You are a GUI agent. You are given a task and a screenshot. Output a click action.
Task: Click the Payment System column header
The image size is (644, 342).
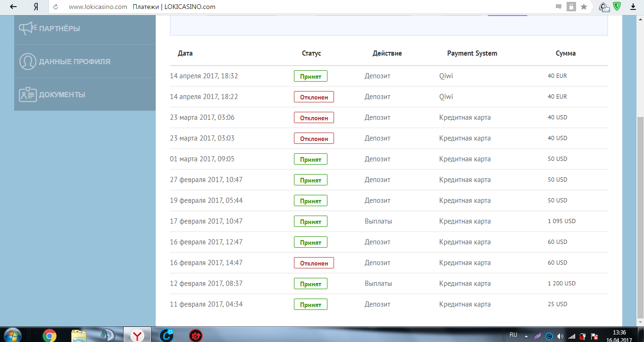472,53
